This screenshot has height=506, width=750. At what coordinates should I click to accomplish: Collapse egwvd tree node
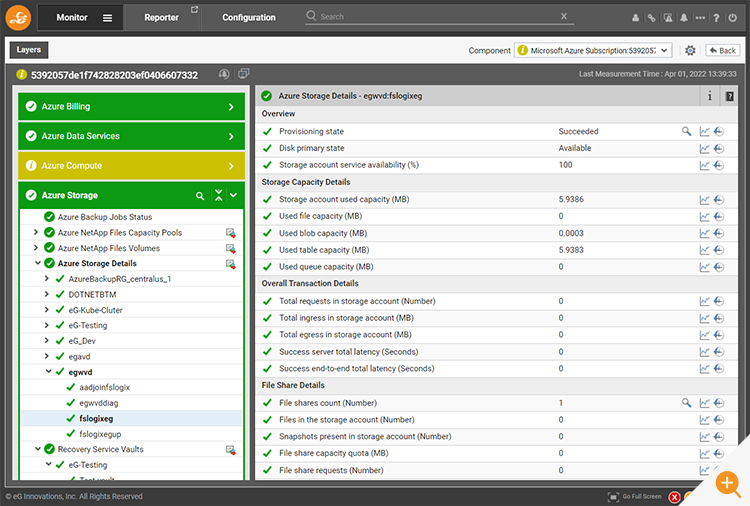tap(48, 371)
